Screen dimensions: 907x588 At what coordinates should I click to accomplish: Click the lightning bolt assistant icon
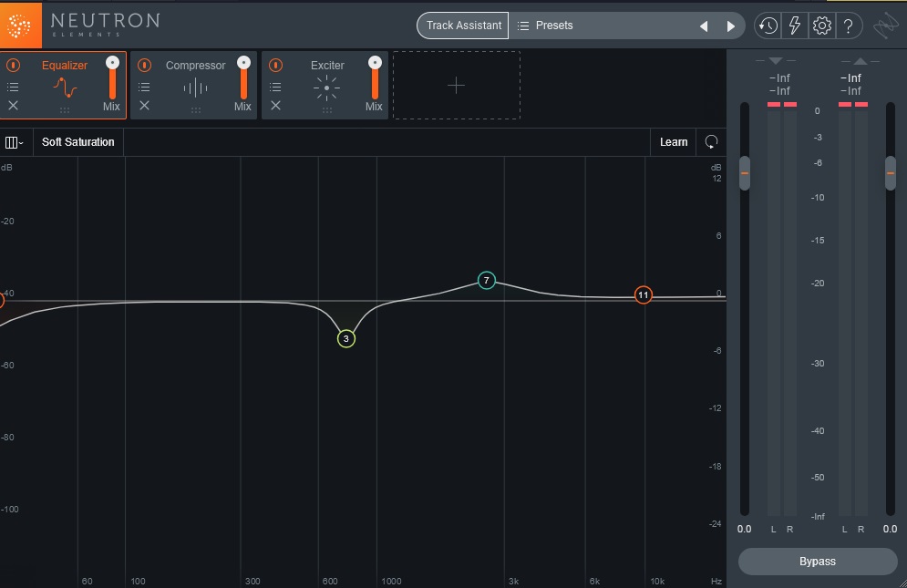click(x=794, y=25)
